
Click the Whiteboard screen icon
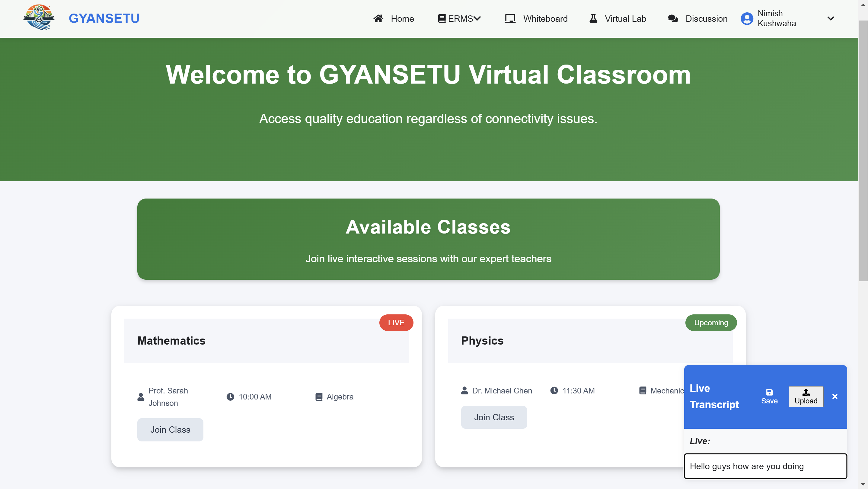(x=510, y=18)
